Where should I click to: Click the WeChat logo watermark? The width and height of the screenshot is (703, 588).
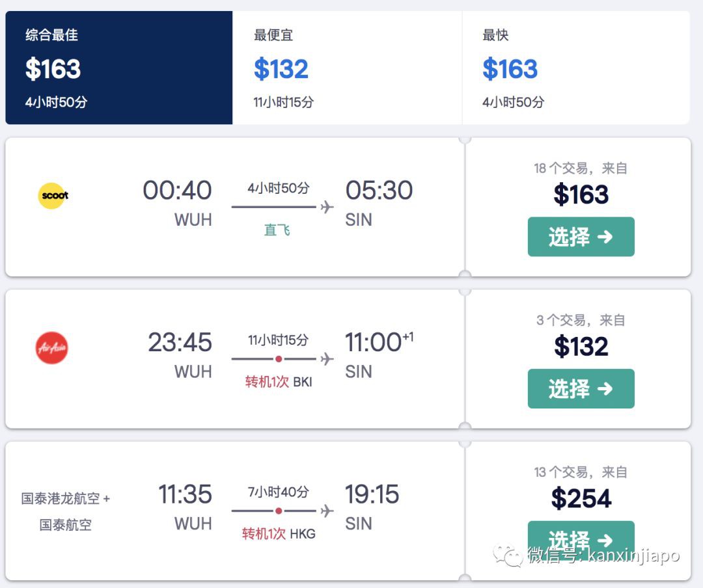point(507,556)
